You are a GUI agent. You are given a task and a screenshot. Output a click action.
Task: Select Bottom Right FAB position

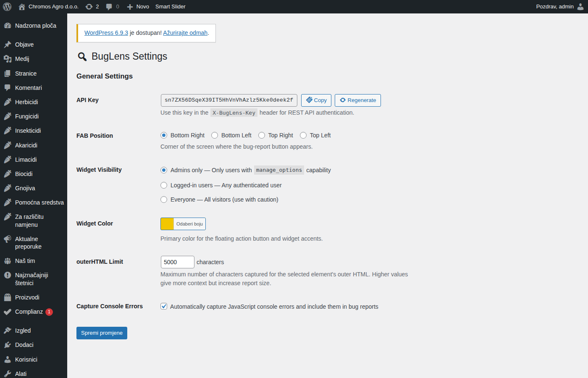click(164, 135)
